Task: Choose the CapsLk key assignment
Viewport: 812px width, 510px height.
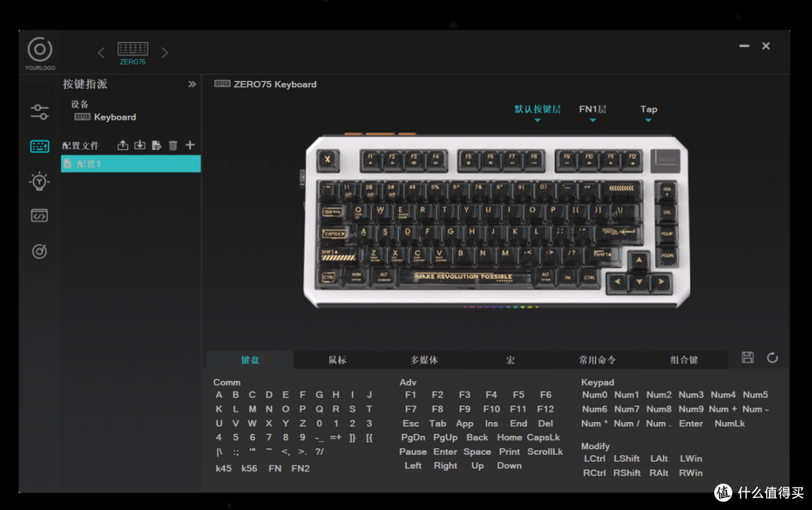Action: [x=543, y=438]
